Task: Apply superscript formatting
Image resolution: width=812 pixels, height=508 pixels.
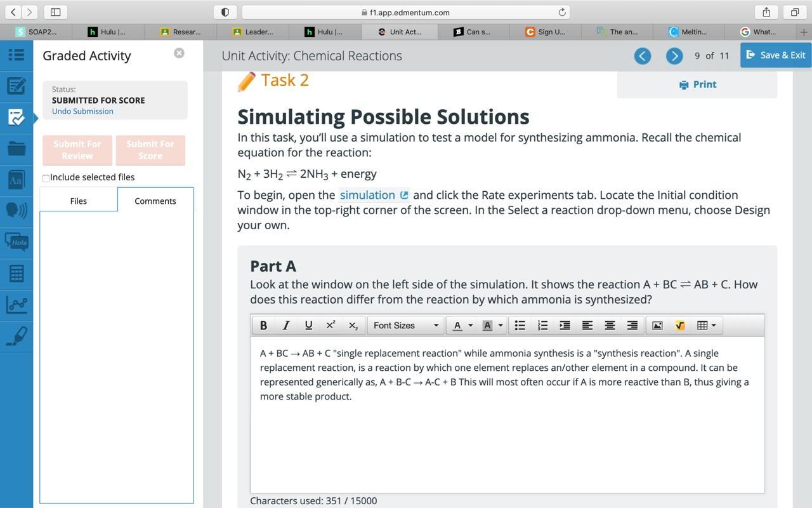Action: (x=331, y=325)
